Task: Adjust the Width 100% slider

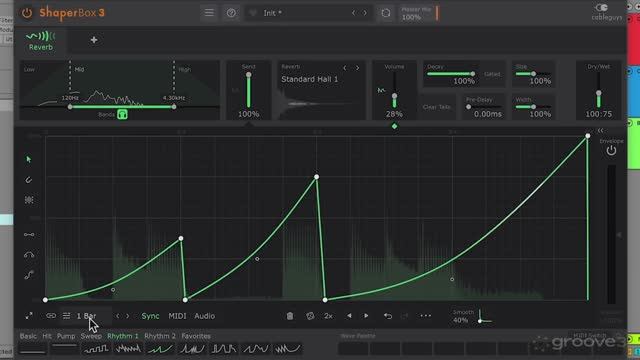Action: [533, 107]
